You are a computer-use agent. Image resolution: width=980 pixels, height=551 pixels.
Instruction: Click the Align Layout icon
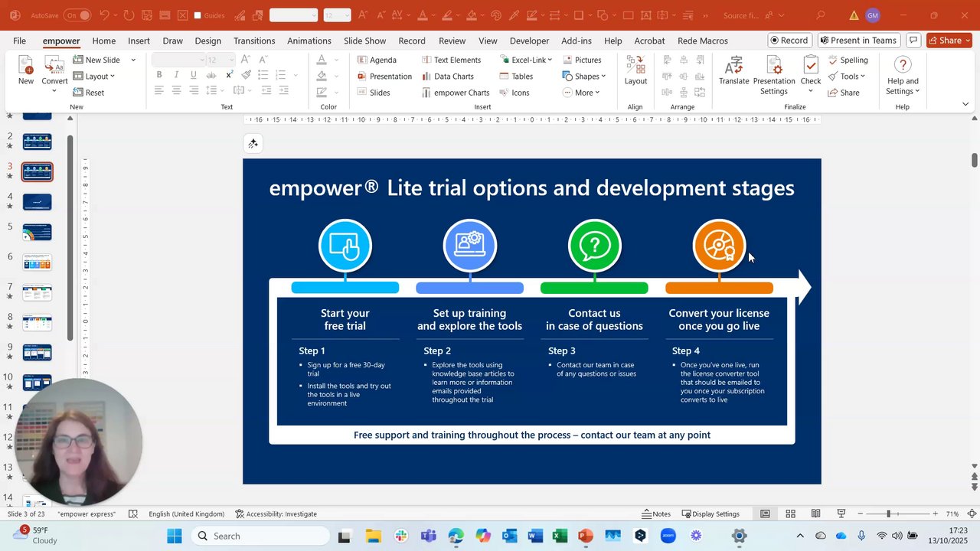click(x=635, y=70)
